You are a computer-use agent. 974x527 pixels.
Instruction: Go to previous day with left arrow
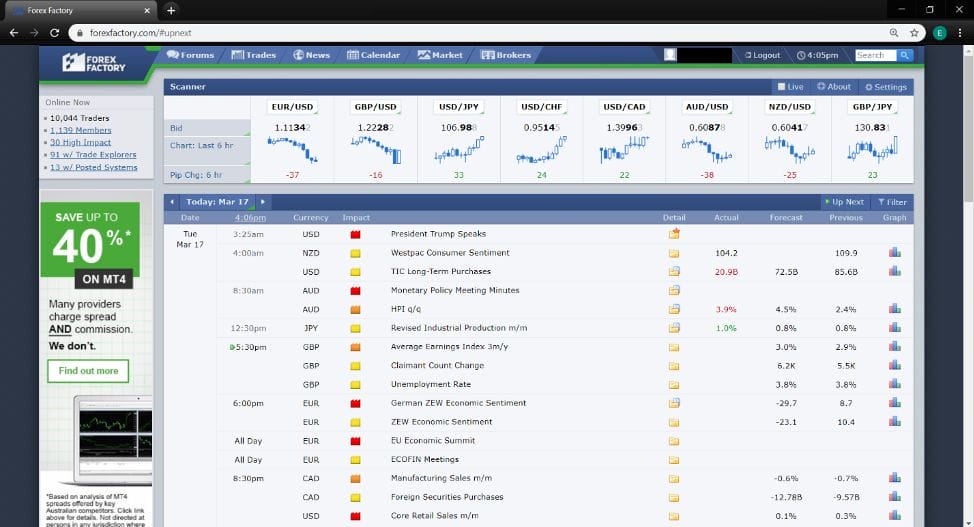[172, 202]
